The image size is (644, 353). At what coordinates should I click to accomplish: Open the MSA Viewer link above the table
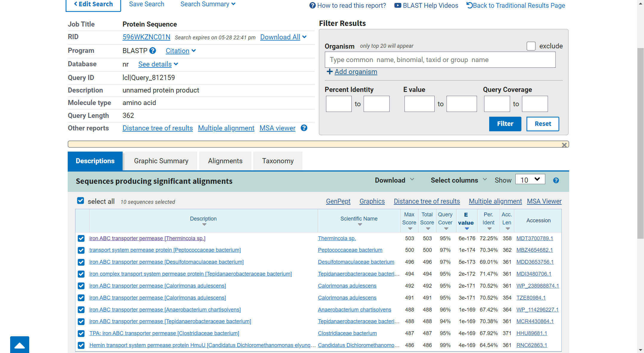544,201
